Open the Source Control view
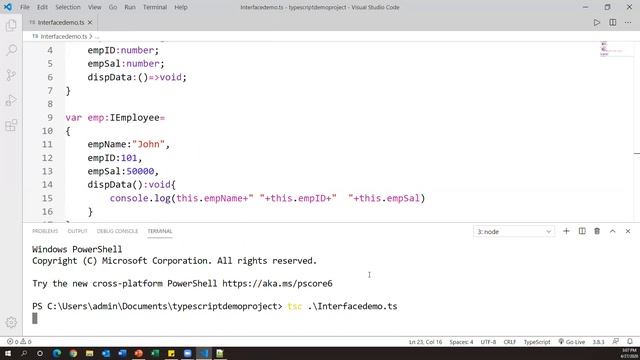The image size is (640, 360). [x=11, y=75]
